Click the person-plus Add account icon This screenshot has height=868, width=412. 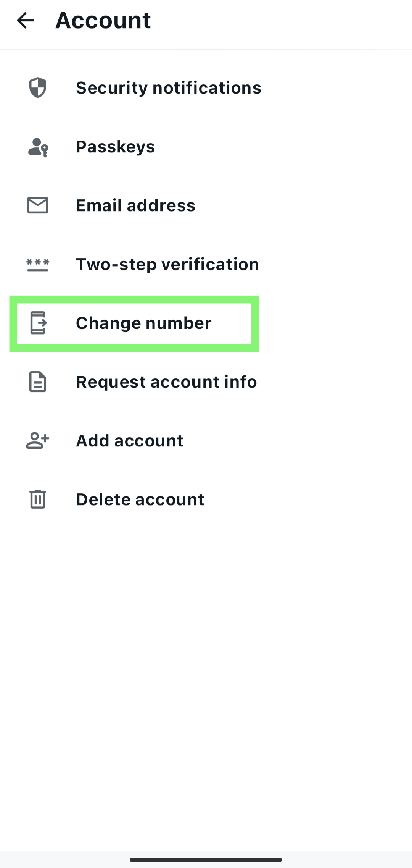pos(38,441)
